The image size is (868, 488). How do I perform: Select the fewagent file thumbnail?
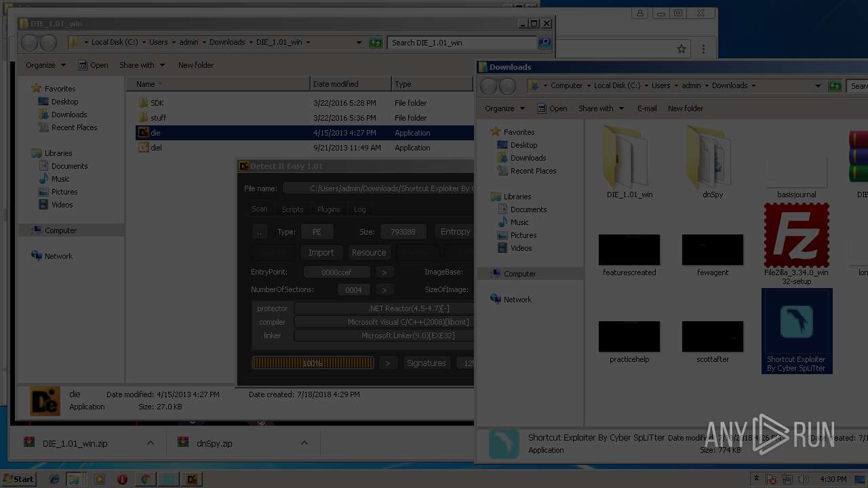point(713,249)
